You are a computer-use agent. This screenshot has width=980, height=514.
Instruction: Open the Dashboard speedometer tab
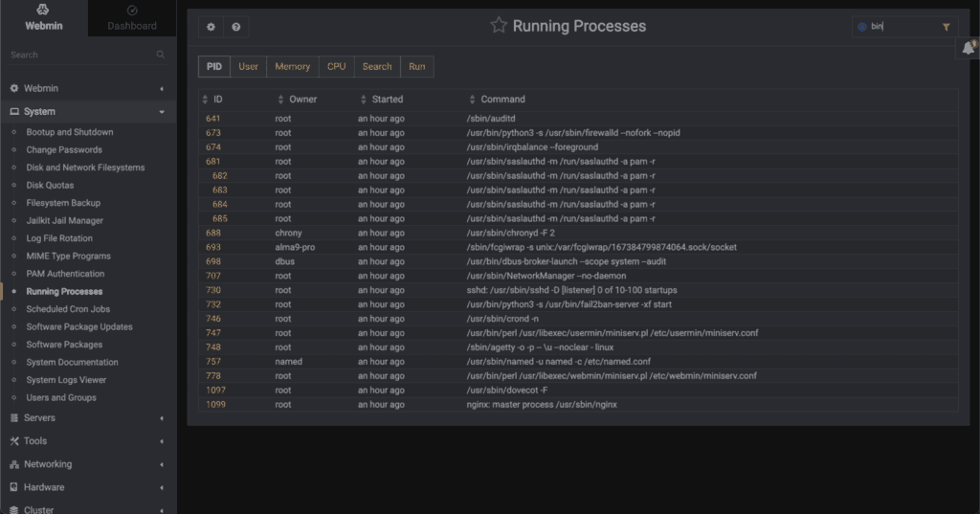132,18
